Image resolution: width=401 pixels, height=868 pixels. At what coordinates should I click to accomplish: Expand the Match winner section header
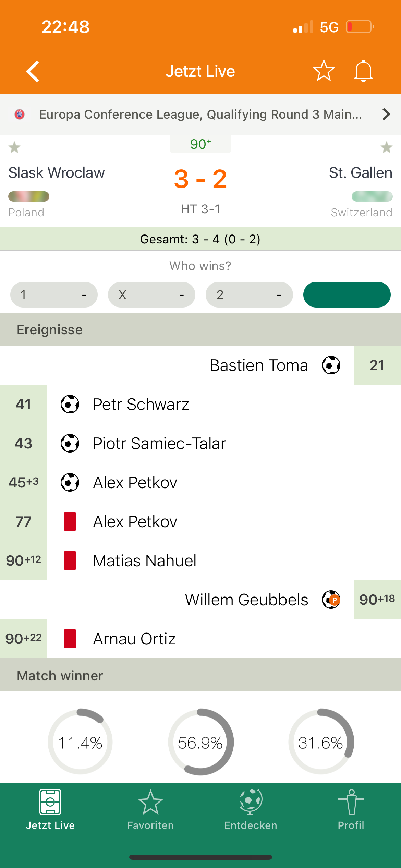[200, 675]
